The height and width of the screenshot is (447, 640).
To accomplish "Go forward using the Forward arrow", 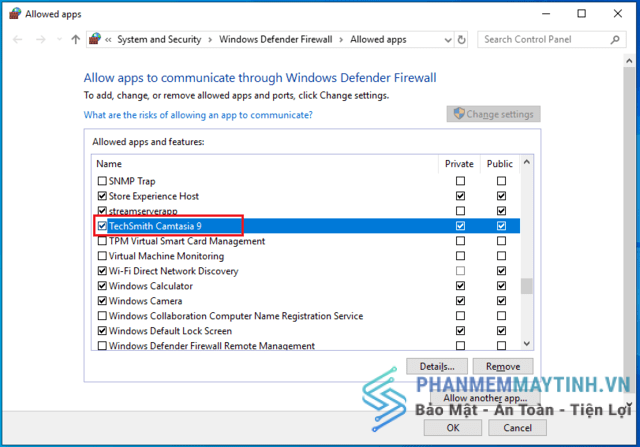I will pos(40,40).
